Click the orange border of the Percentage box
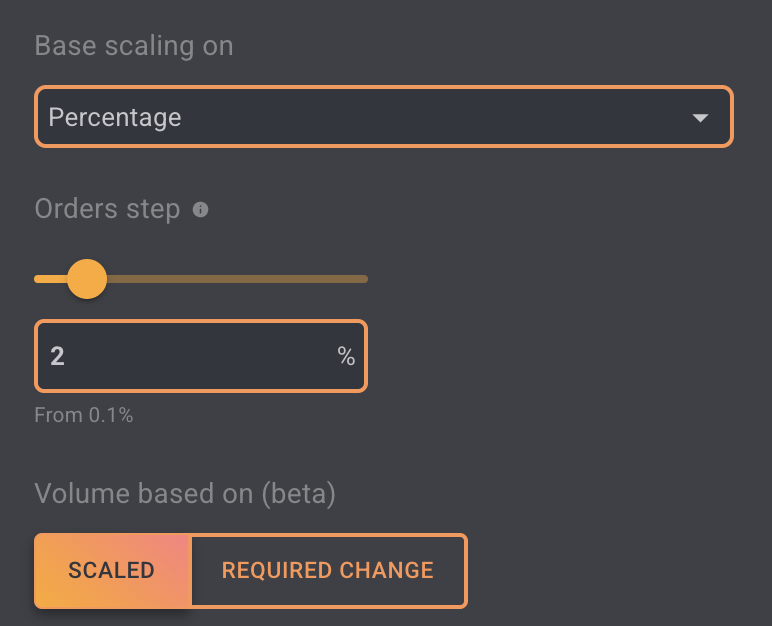The width and height of the screenshot is (772, 626). tap(384, 87)
